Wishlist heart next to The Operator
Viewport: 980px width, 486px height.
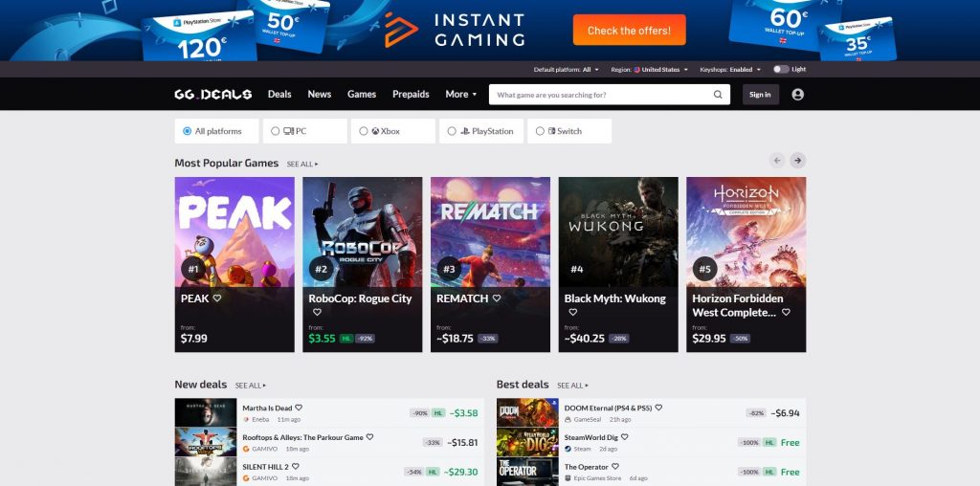pos(615,467)
